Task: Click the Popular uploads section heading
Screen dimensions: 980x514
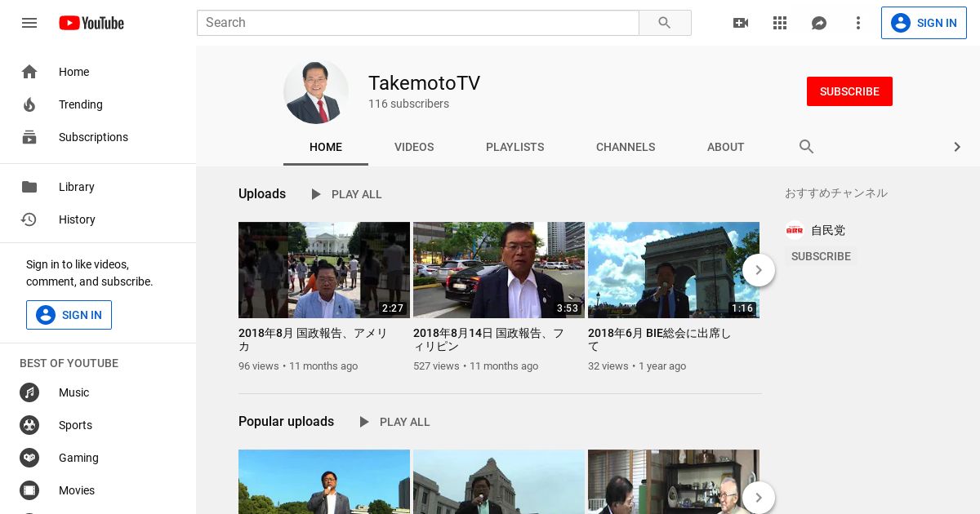Action: tap(286, 421)
